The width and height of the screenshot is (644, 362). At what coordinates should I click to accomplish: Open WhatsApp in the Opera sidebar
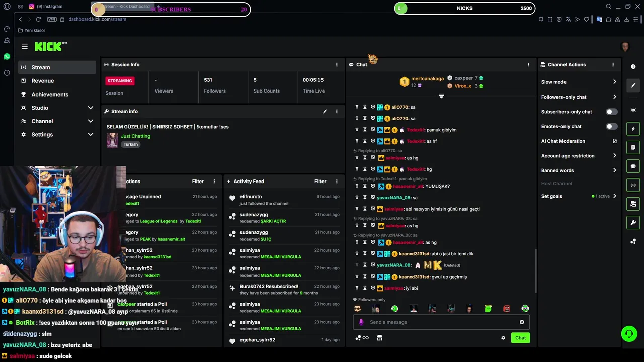(x=7, y=56)
